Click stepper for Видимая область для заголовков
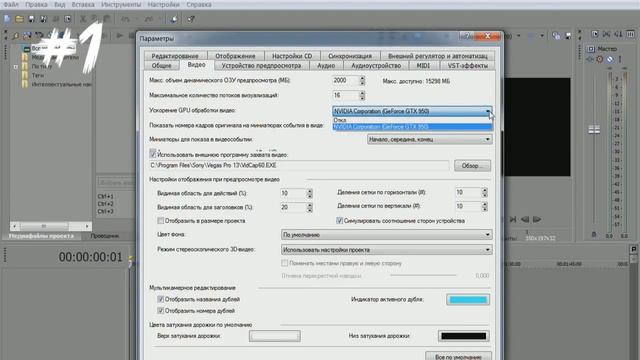Viewport: 640px width, 360px height. click(309, 207)
